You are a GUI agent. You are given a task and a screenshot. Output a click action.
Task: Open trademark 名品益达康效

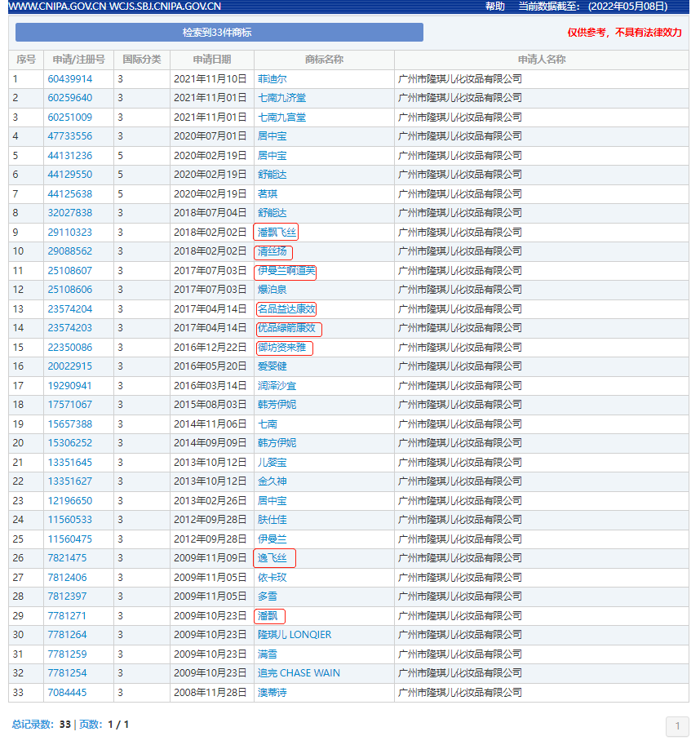pyautogui.click(x=286, y=309)
